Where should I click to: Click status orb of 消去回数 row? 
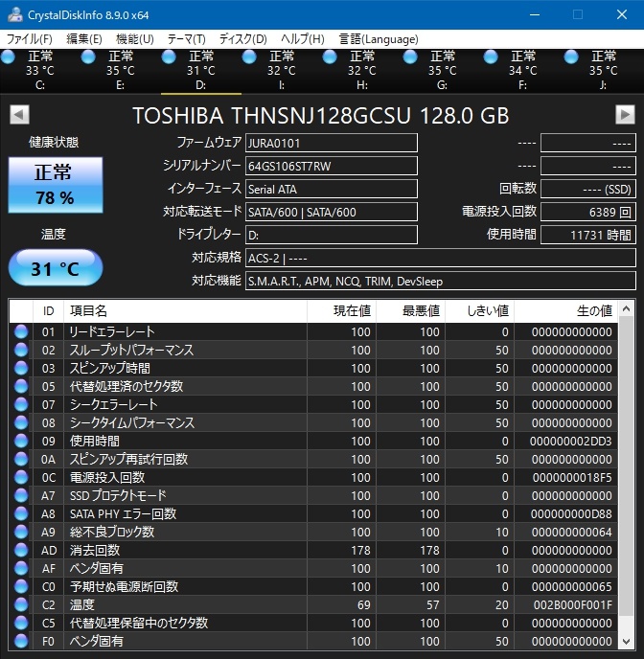pos(21,551)
